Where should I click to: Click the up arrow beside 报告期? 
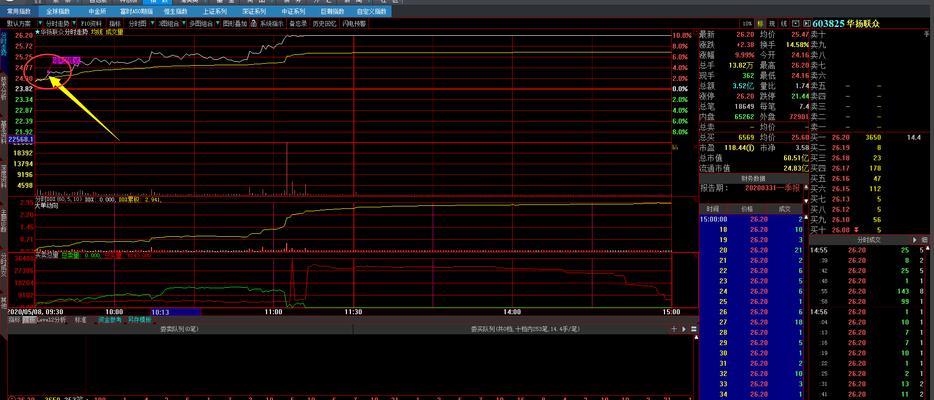807,188
